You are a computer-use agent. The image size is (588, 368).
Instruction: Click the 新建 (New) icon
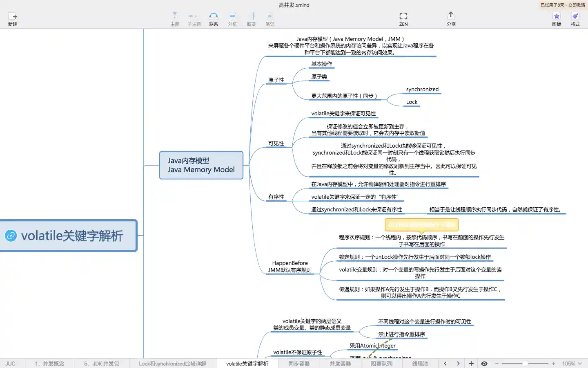(13, 17)
